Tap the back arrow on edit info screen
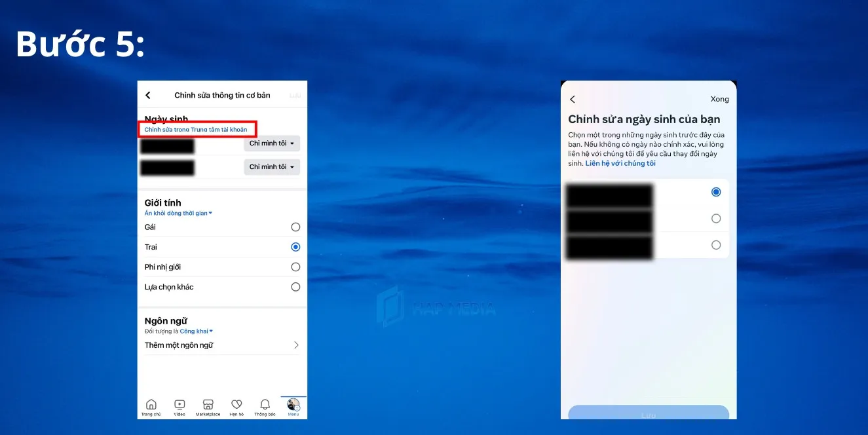 [147, 94]
